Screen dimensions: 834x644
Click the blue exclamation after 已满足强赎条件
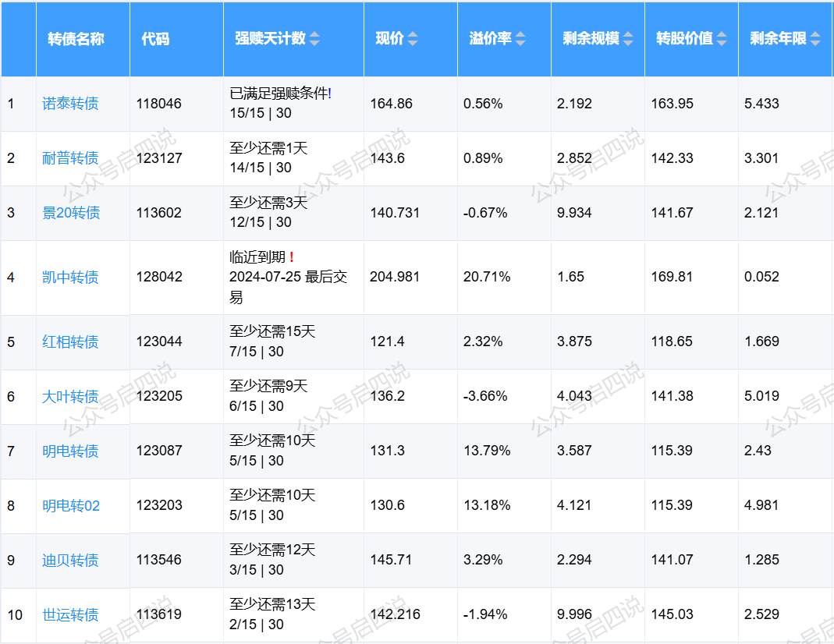(x=330, y=94)
